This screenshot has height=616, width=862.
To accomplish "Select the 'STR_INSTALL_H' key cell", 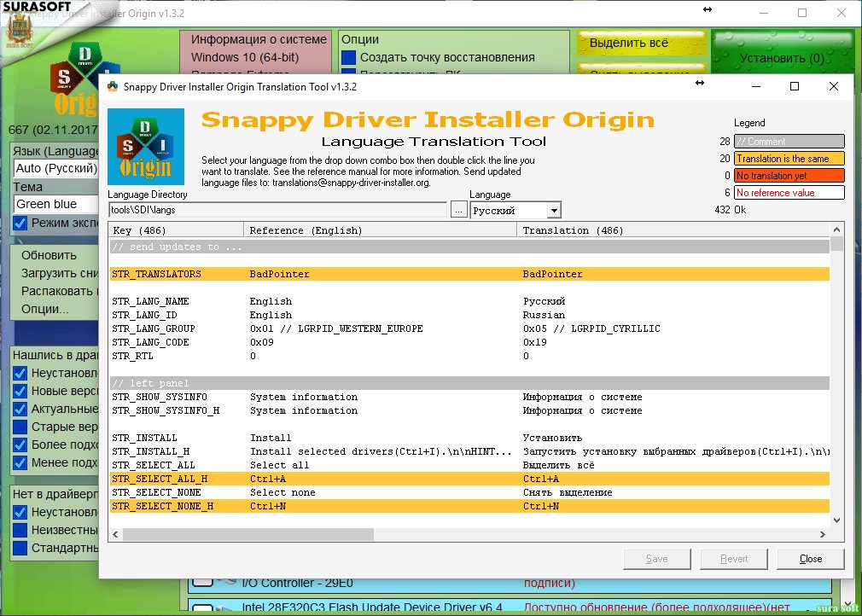I will [150, 451].
